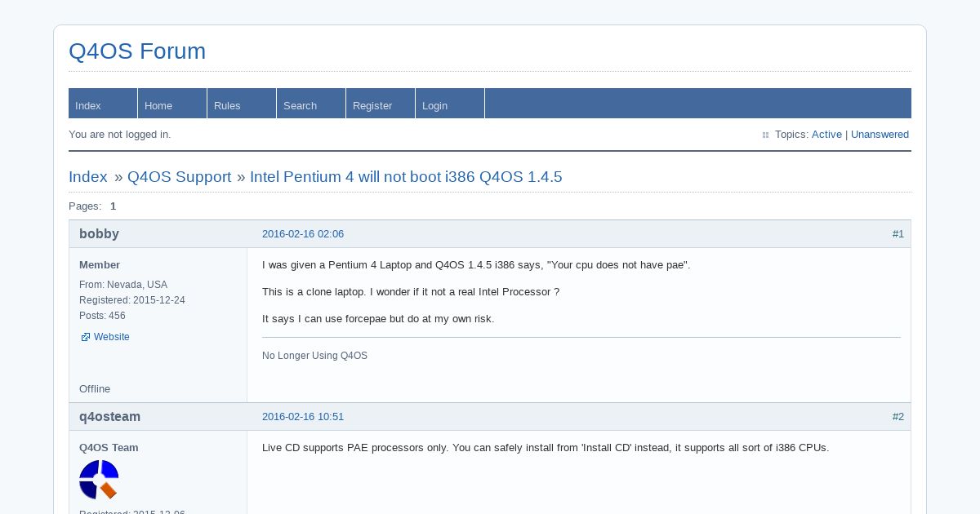This screenshot has height=514, width=980.
Task: Click the 'Posts: 456' text
Action: (102, 316)
